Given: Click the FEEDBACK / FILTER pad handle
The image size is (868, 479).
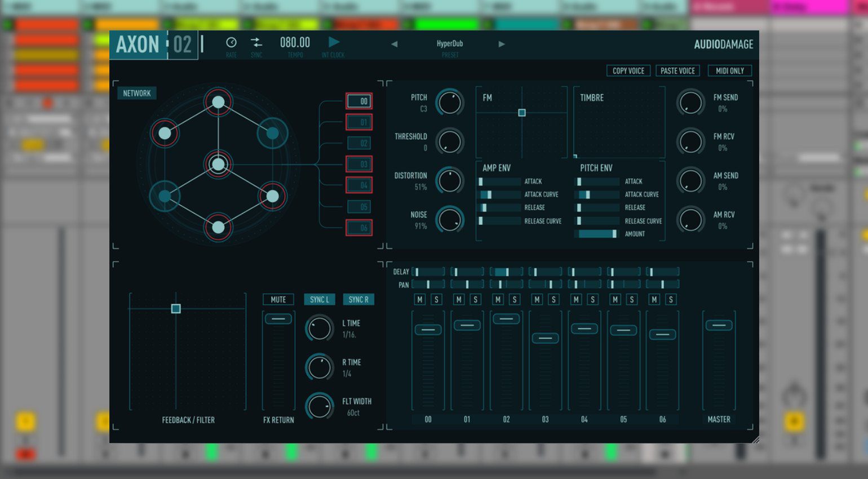Looking at the screenshot, I should click(176, 308).
